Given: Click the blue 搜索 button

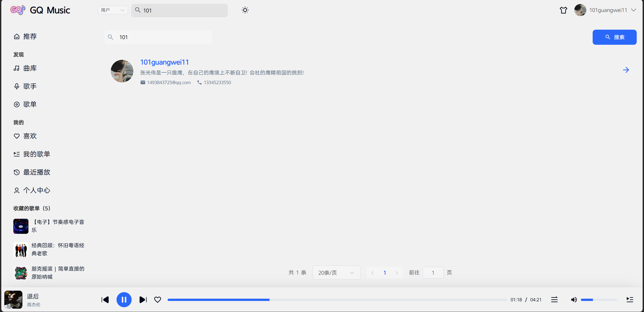Looking at the screenshot, I should click(x=614, y=37).
